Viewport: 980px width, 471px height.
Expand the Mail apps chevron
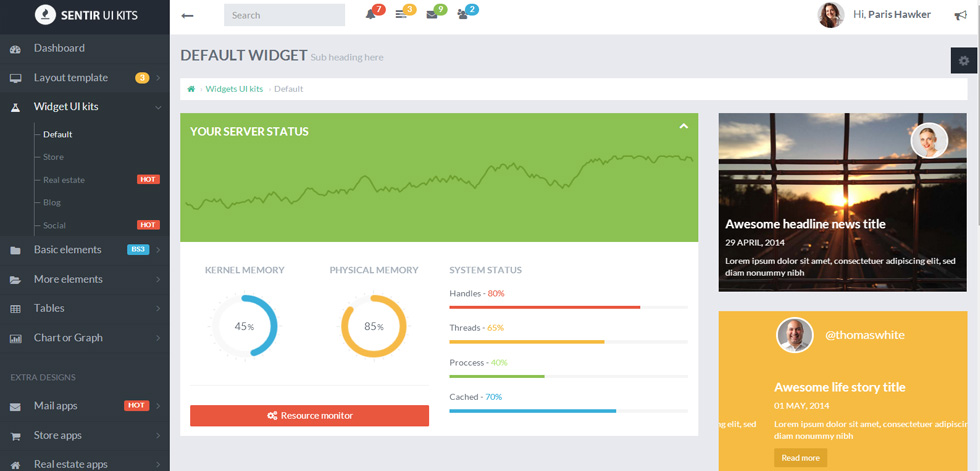click(158, 406)
